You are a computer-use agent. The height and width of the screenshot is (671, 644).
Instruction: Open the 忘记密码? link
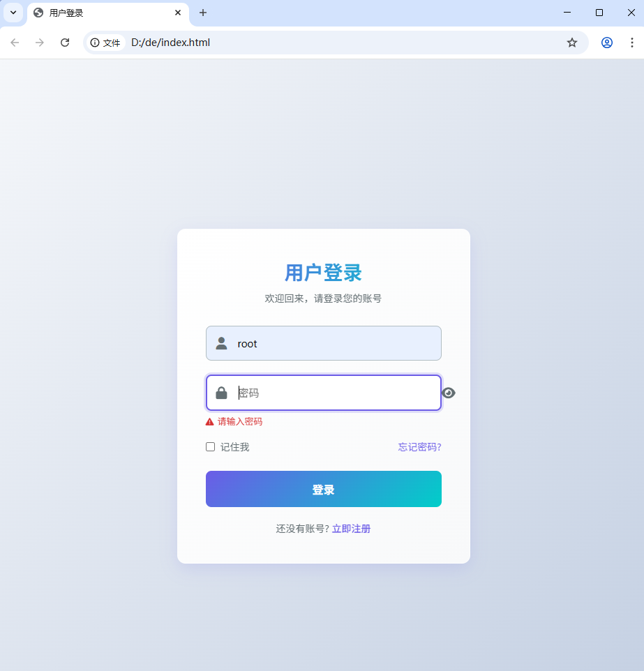point(419,447)
